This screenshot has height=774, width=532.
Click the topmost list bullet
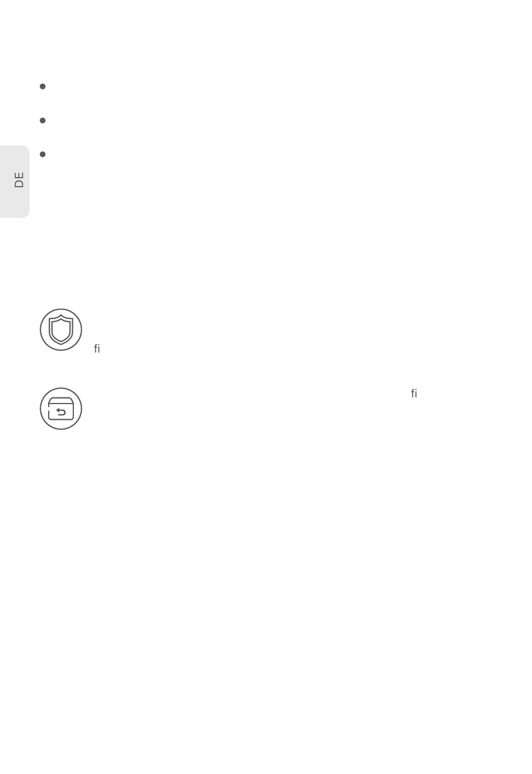[x=43, y=86]
